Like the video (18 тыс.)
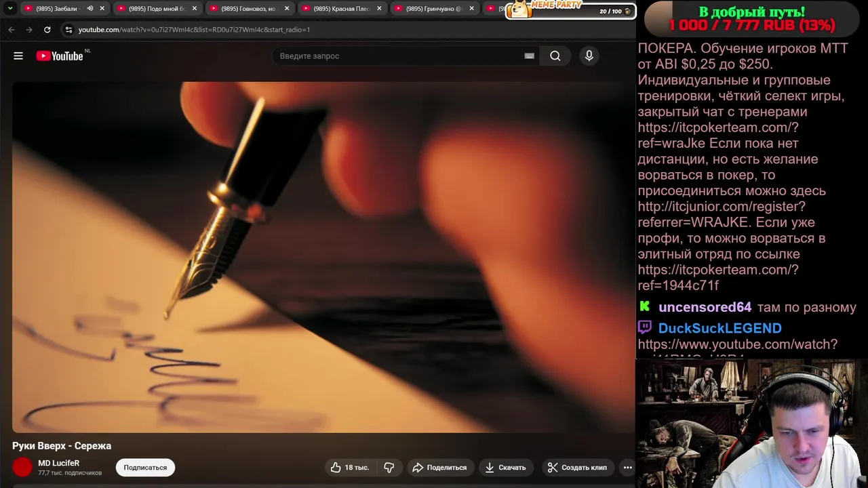 350,468
